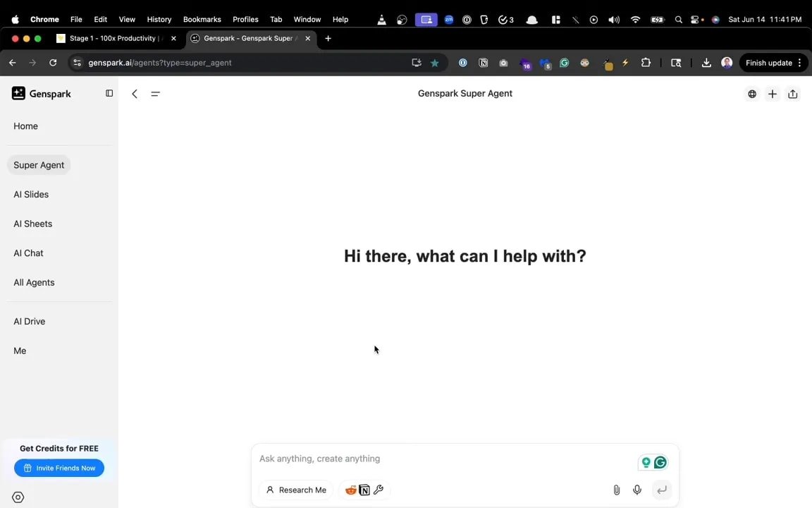Viewport: 812px width, 508px height.
Task: Open the Genspark logo home icon
Action: coord(18,93)
